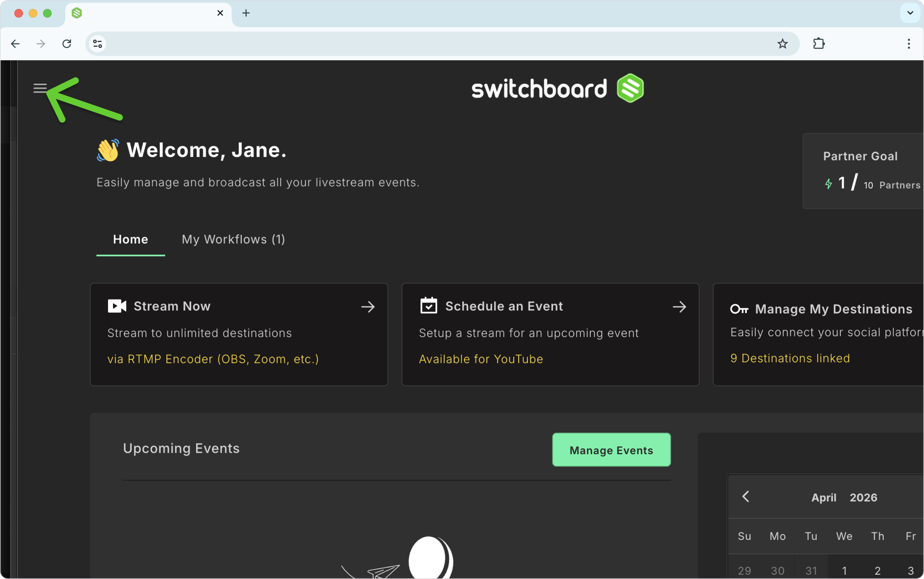Screen dimensions: 924x579
Task: Go back with the browser back arrow
Action: coord(15,44)
